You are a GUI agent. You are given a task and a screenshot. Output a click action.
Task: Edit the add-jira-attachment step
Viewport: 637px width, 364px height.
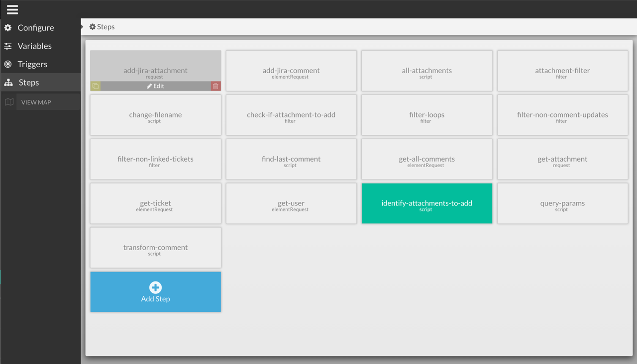click(x=155, y=86)
